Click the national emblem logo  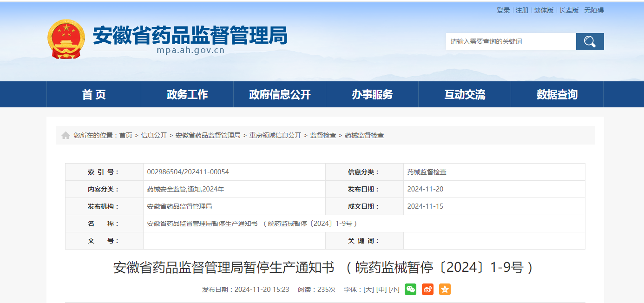[x=66, y=39]
